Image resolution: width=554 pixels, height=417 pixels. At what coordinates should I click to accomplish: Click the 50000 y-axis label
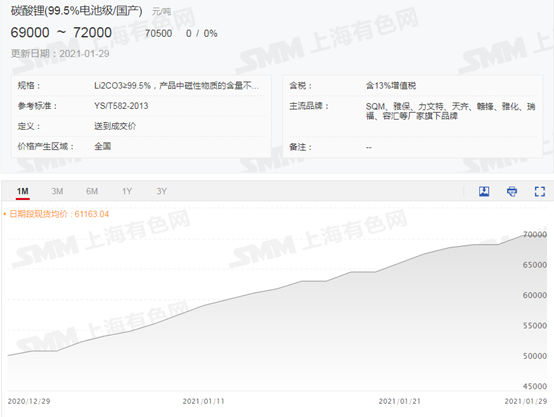click(x=535, y=356)
